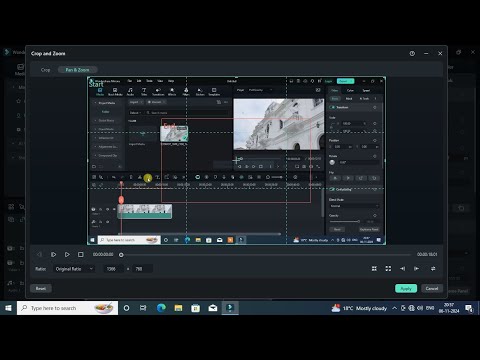Click the next frame step button
480x360 pixels.
(x=53, y=254)
